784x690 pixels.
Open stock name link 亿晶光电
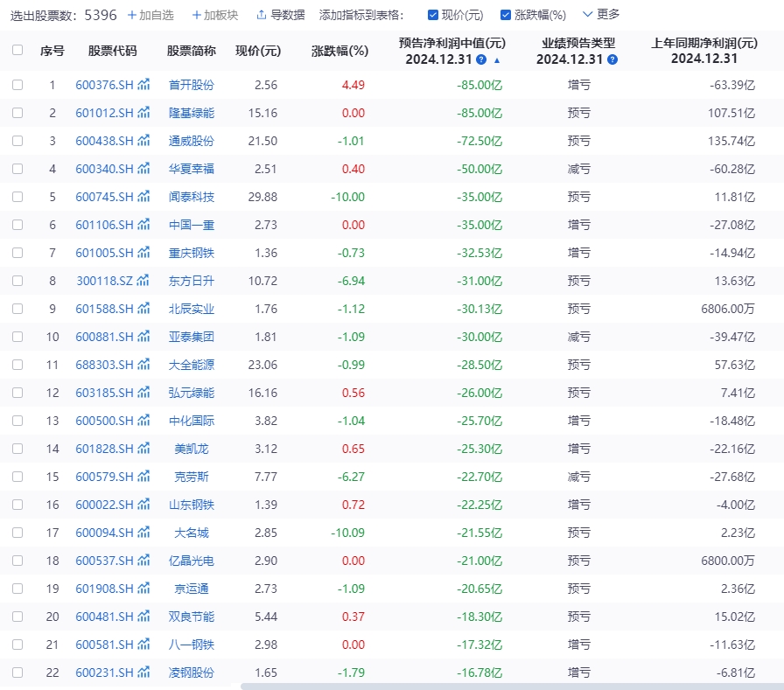tap(192, 561)
